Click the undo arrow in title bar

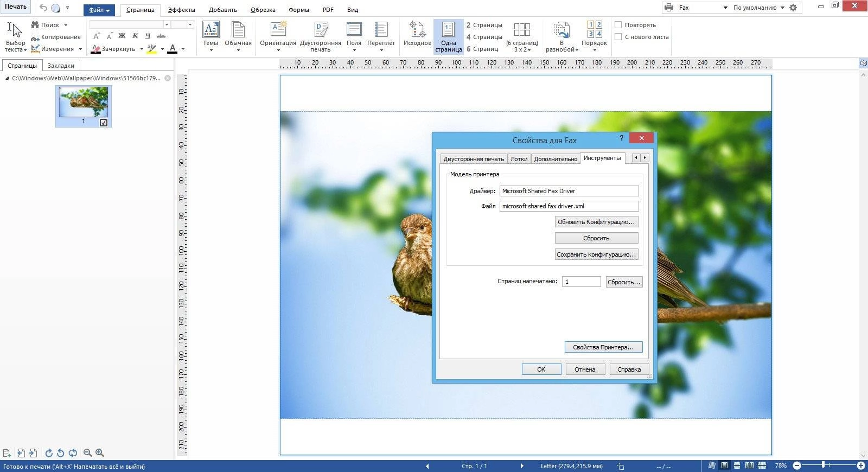point(43,8)
